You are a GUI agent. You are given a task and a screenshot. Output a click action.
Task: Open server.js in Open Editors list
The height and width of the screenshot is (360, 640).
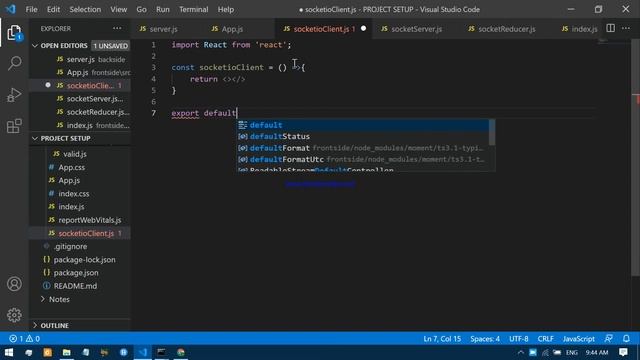80,59
